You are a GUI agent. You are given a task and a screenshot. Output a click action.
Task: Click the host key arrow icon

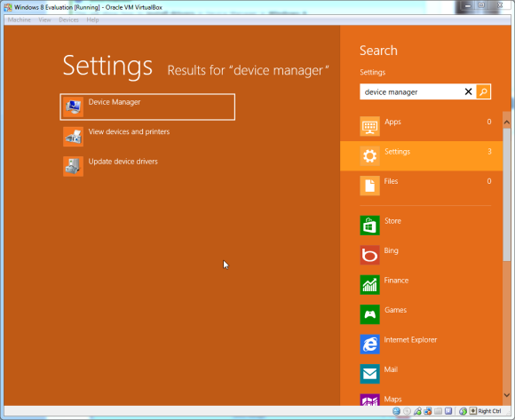click(x=473, y=411)
